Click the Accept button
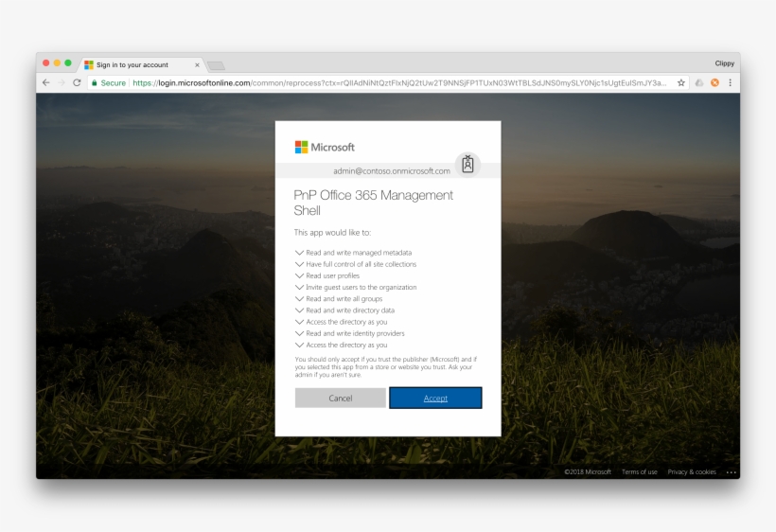 pos(435,398)
